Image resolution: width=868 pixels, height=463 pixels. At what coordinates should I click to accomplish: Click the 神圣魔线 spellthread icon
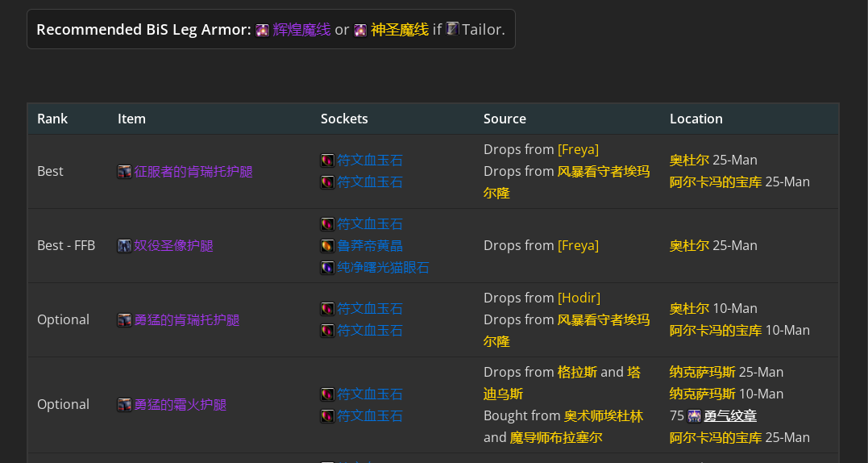point(360,30)
